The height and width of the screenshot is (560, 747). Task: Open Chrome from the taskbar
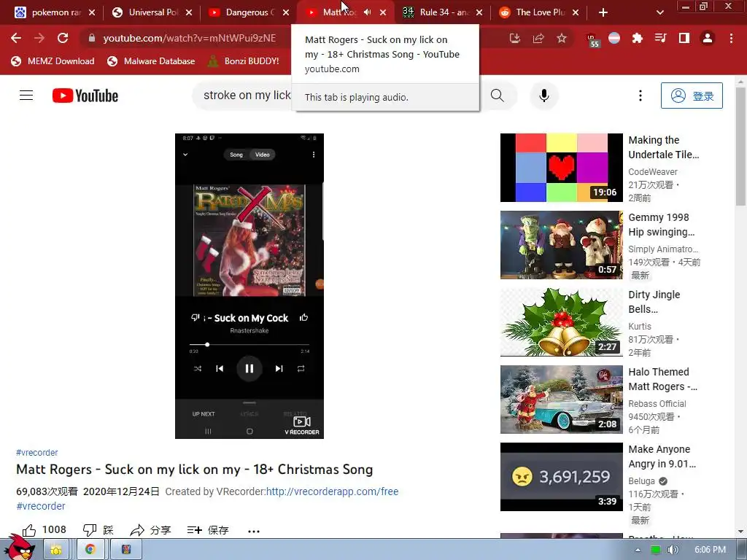[x=90, y=550]
